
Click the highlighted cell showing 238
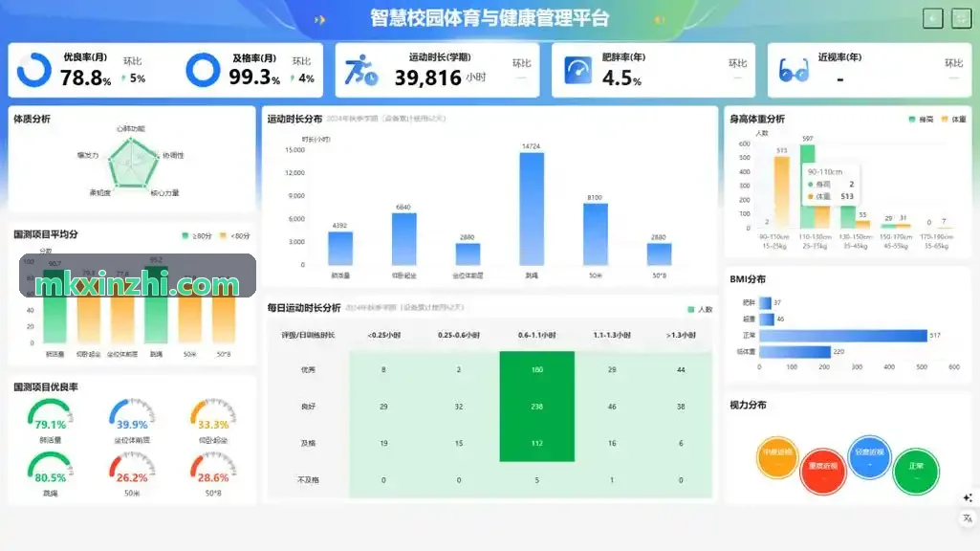coord(537,407)
